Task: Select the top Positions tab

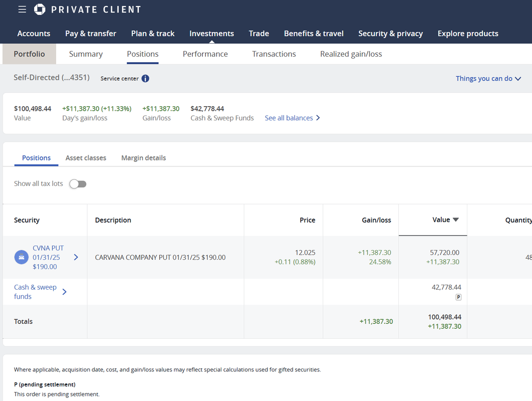Action: pos(142,54)
